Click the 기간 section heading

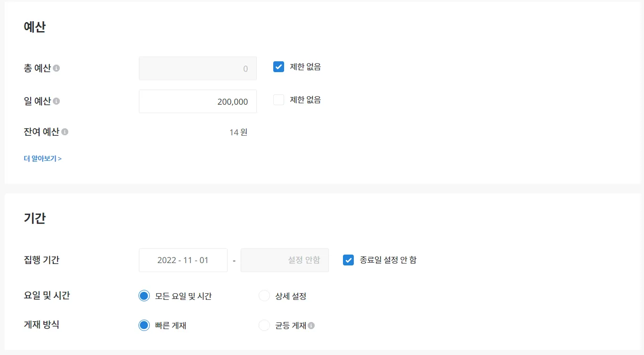coord(35,218)
